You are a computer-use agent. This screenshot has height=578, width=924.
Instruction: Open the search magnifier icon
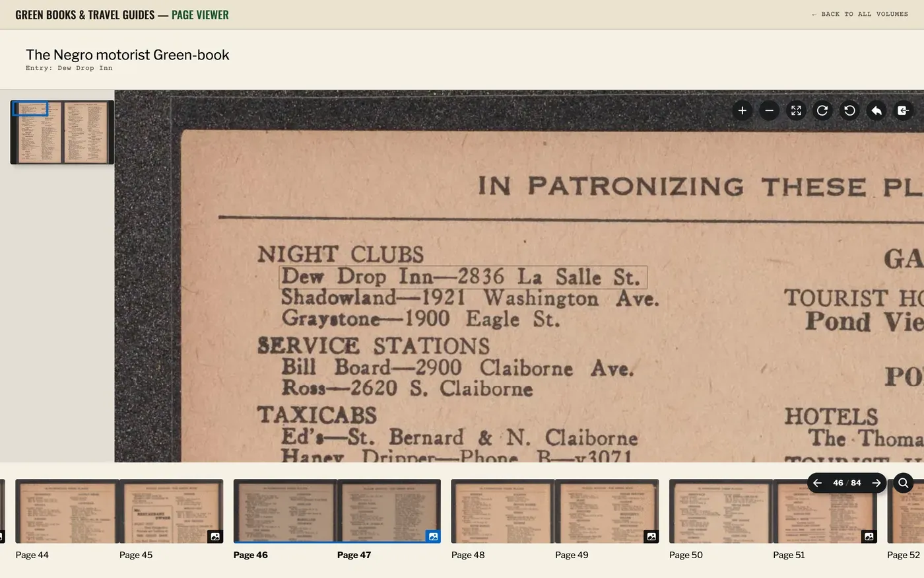click(903, 483)
